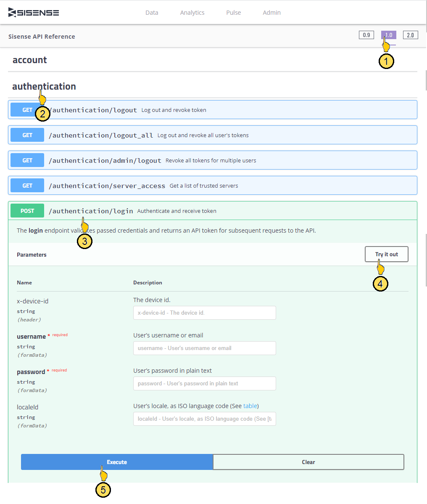Expand GET /authentication/logout_all endpoint

pos(213,135)
